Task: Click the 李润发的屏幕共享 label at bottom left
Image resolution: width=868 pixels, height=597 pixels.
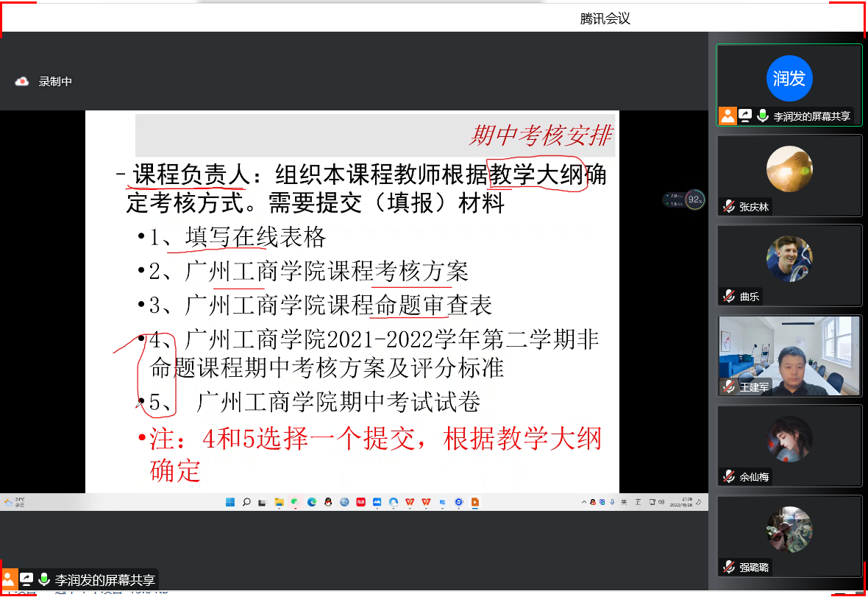Action: 104,580
